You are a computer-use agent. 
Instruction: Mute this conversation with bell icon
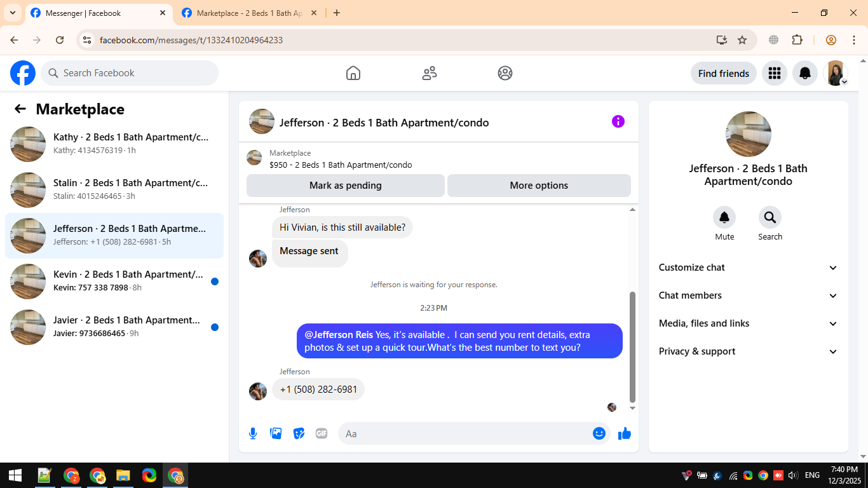coord(724,218)
